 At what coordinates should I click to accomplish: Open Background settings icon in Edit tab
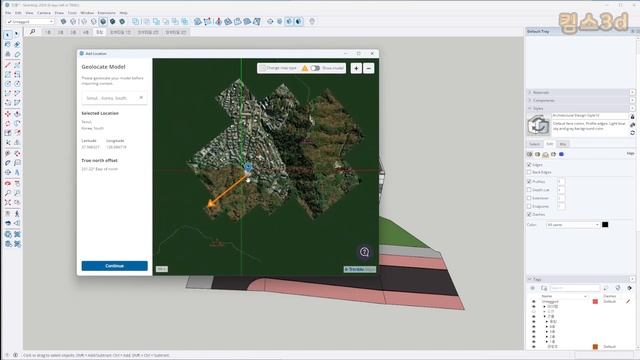coord(545,154)
